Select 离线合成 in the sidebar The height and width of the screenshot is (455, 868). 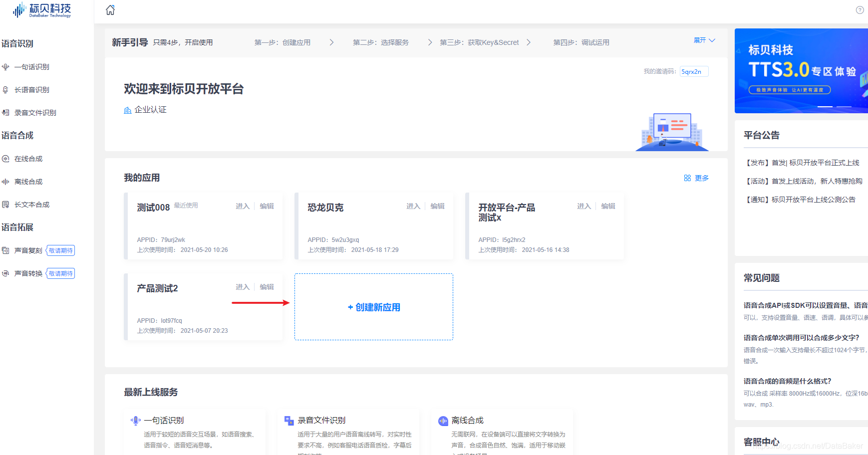(28, 182)
